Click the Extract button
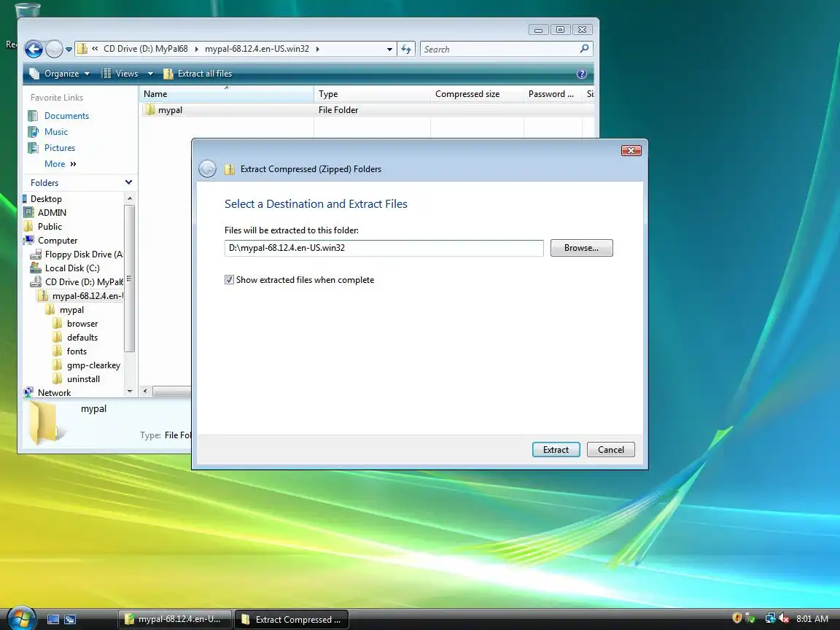The width and height of the screenshot is (840, 630). click(x=556, y=449)
